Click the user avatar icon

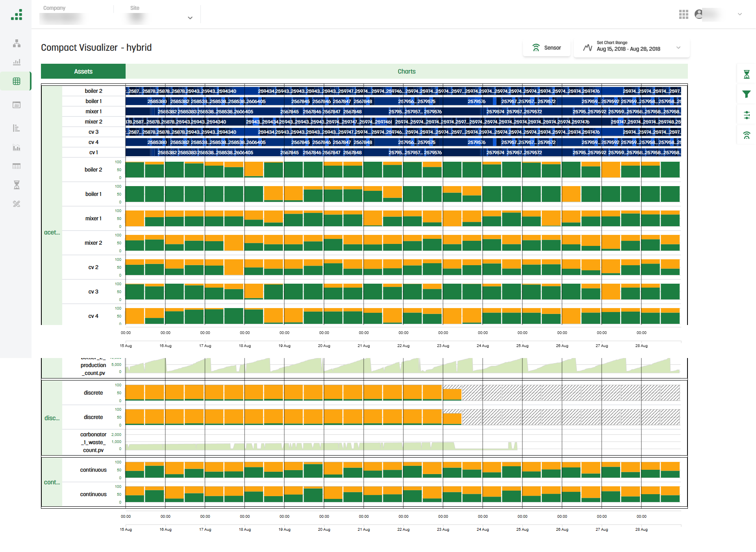point(699,14)
